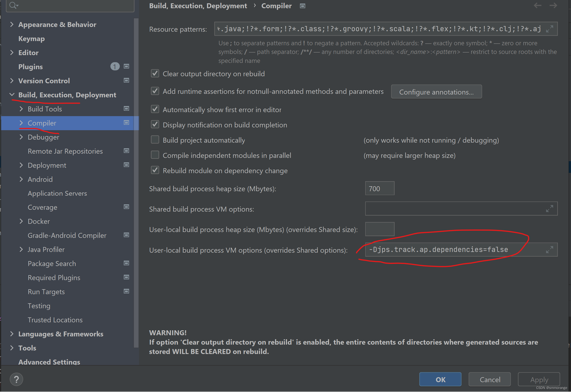Click the help question mark icon
The image size is (571, 392).
click(x=16, y=379)
